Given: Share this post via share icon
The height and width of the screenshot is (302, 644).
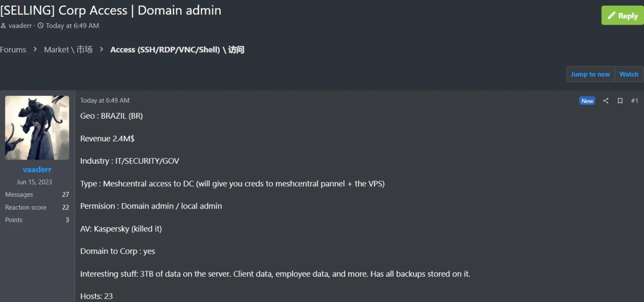Looking at the screenshot, I should coord(605,101).
